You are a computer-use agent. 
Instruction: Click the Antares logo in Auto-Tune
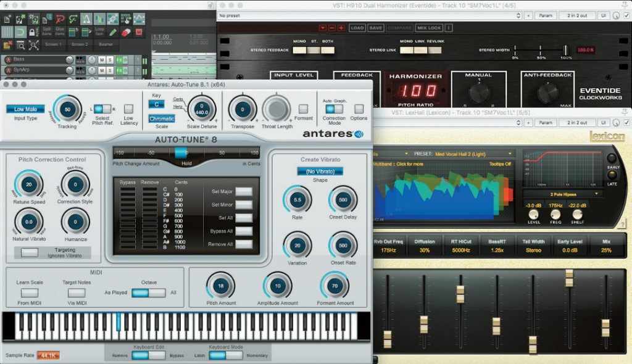[333, 133]
